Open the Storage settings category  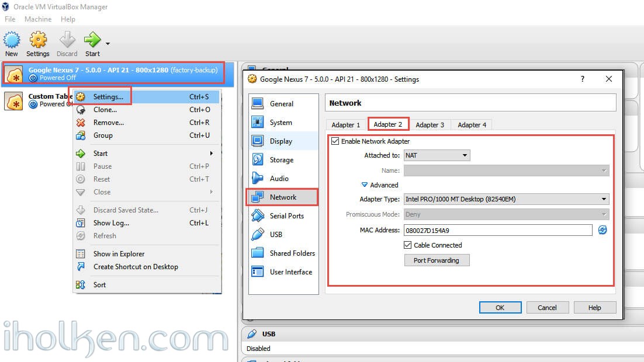(x=283, y=159)
